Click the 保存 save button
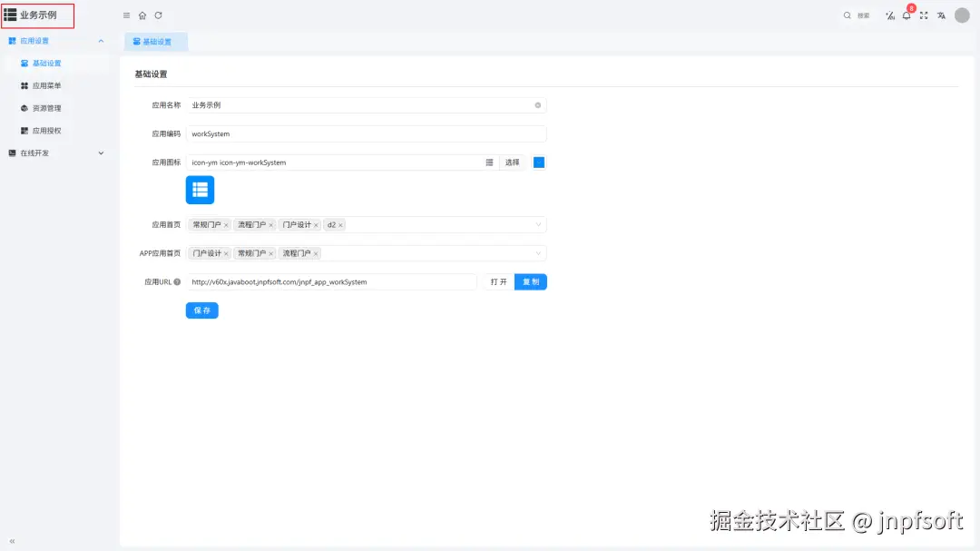 pos(201,310)
